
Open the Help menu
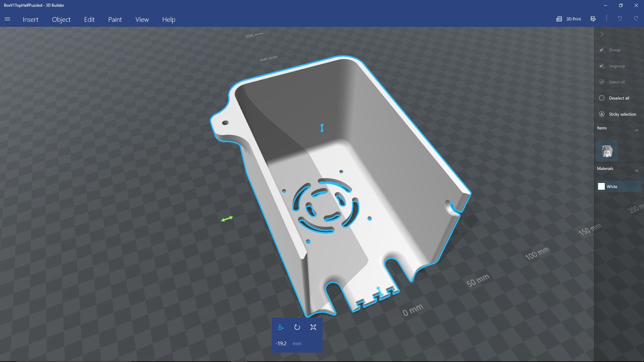coord(169,19)
